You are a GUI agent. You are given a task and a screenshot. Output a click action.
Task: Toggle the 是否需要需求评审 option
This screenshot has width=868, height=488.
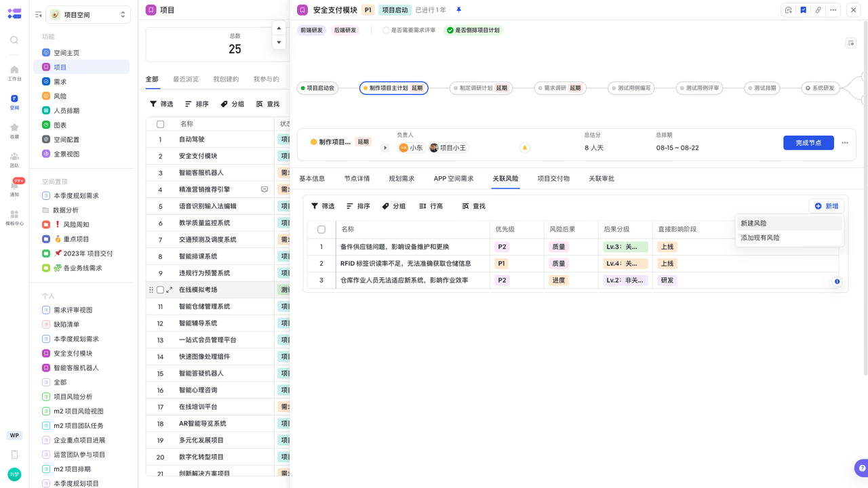pyautogui.click(x=409, y=30)
